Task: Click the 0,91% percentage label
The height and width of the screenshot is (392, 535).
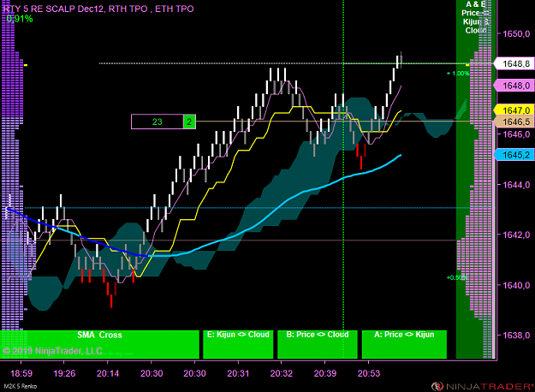Action: coord(20,19)
